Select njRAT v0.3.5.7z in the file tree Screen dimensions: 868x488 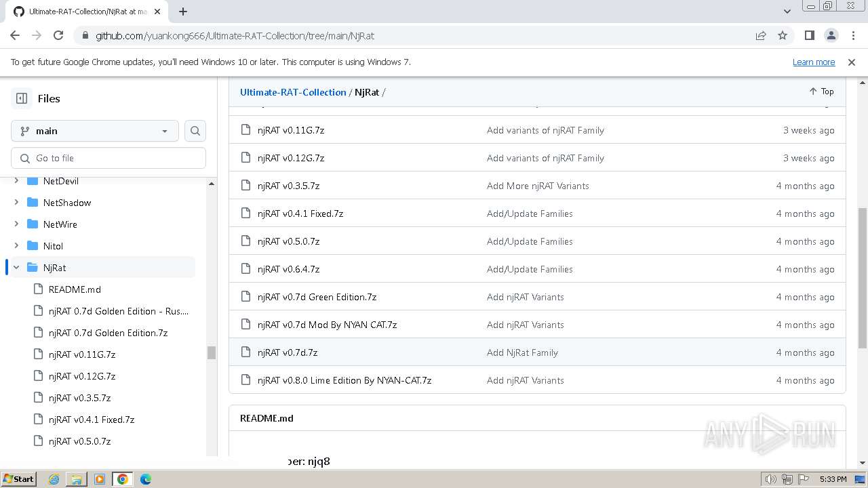(x=79, y=398)
